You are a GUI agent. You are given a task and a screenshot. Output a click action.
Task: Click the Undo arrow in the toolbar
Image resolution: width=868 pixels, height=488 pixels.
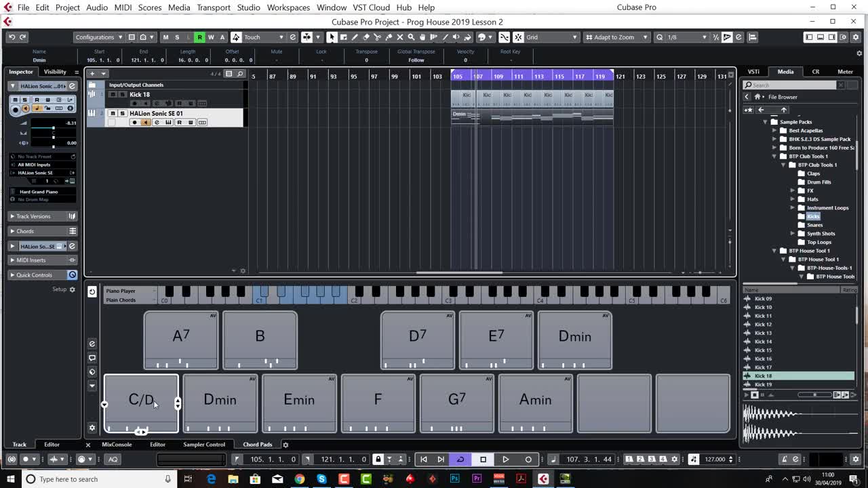(12, 37)
